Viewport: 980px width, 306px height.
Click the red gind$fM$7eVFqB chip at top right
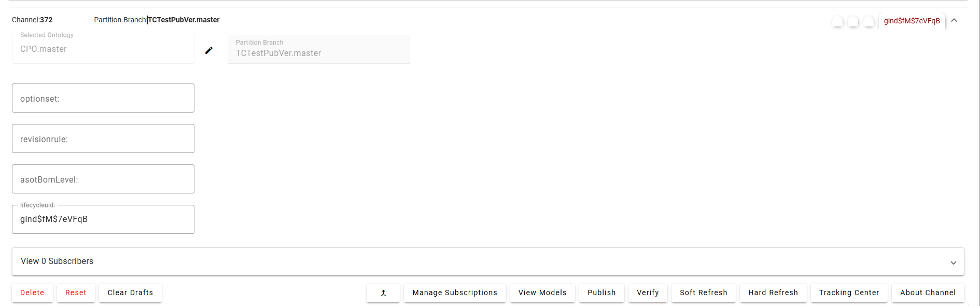pyautogui.click(x=912, y=21)
